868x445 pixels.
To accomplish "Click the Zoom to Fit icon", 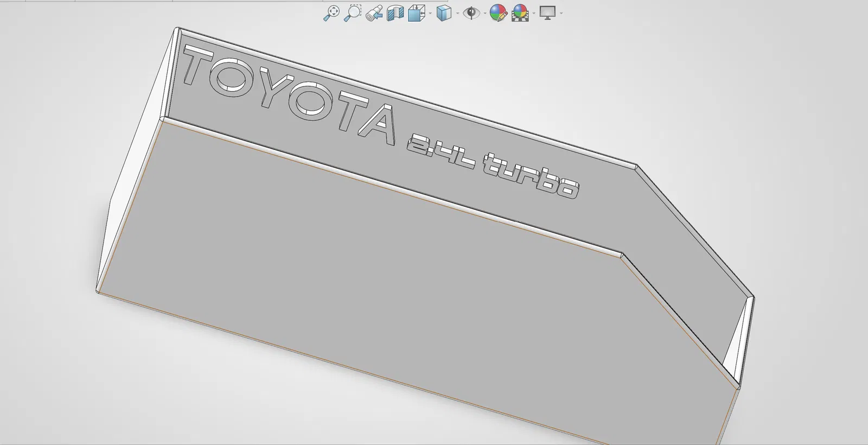I will (x=331, y=13).
